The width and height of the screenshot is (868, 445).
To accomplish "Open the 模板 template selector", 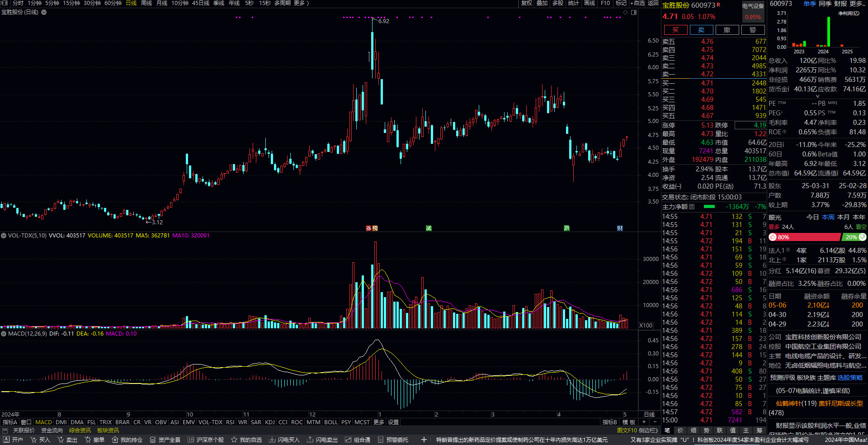I will 629,422.
